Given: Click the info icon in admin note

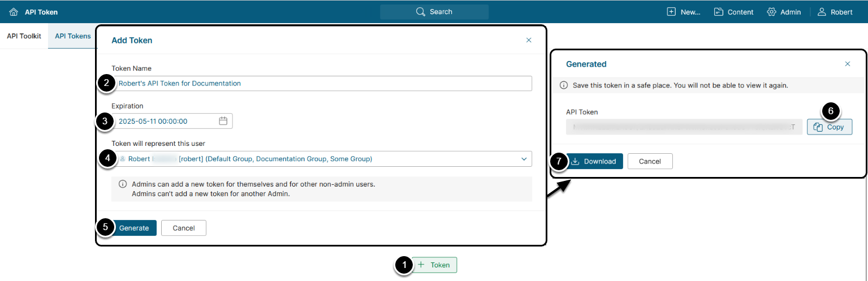Looking at the screenshot, I should click(x=123, y=184).
